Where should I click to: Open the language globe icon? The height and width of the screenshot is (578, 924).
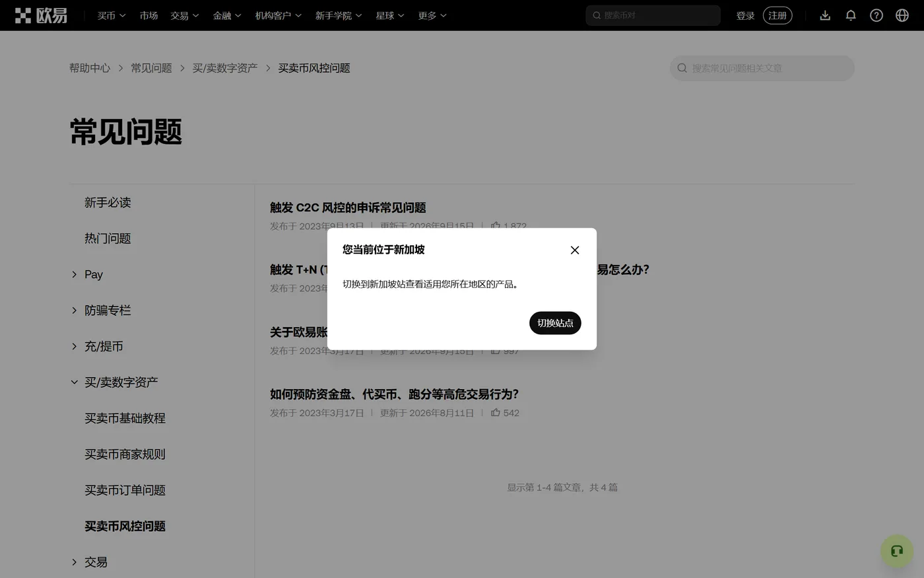[x=902, y=15]
